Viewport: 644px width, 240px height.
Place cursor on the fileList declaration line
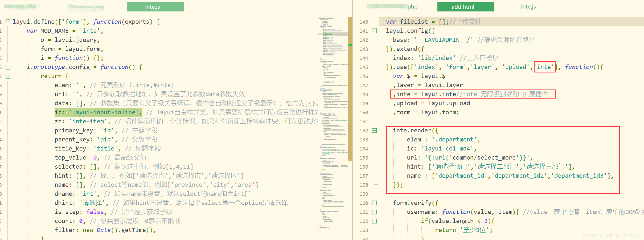tap(426, 22)
